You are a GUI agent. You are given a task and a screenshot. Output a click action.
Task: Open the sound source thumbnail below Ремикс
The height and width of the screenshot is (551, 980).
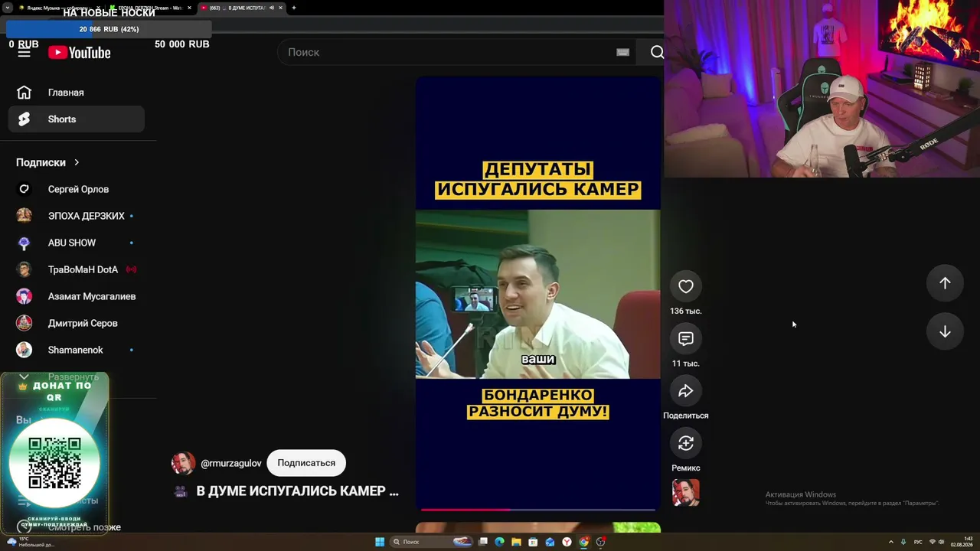pos(686,493)
